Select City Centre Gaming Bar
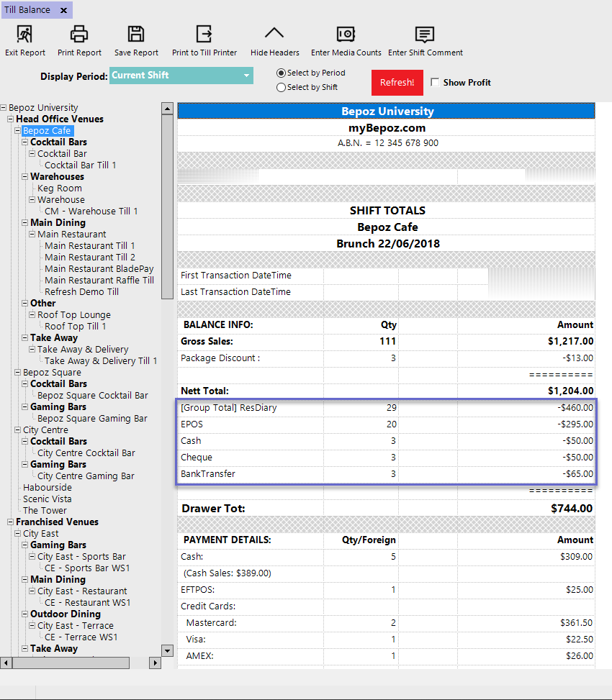Image resolution: width=612 pixels, height=700 pixels. [86, 476]
